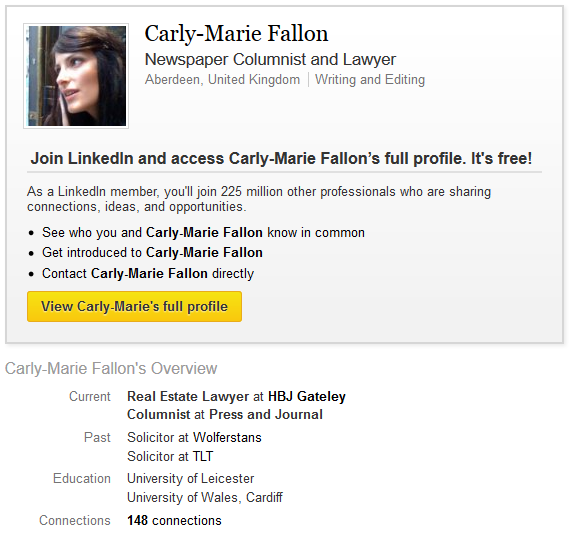Open the Carly-Marie Fallon name heading

coord(236,33)
